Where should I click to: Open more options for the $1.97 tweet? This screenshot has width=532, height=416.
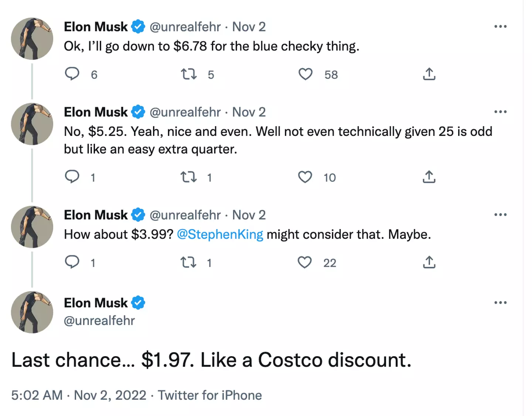tap(500, 303)
